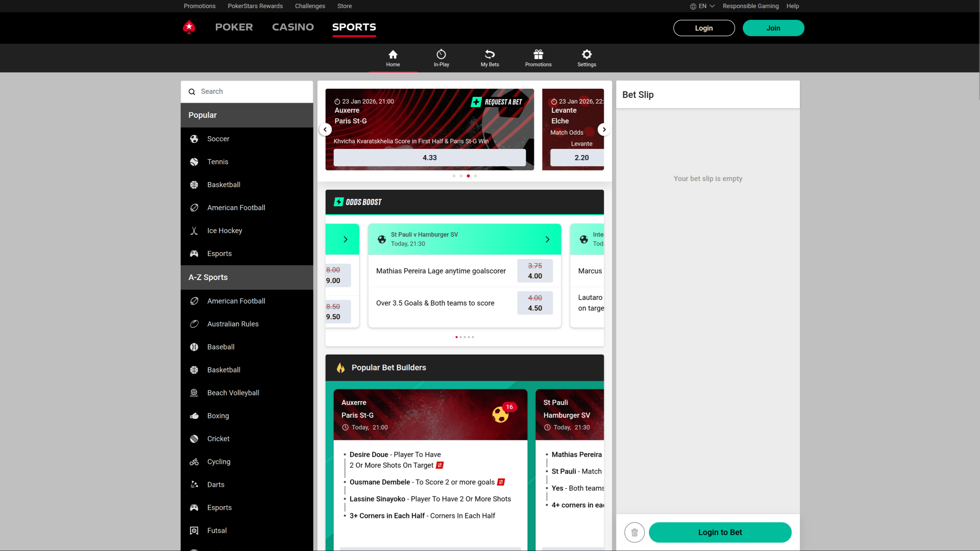The width and height of the screenshot is (980, 551).
Task: Open Ice Hockey from the sidebar
Action: pyautogui.click(x=225, y=231)
